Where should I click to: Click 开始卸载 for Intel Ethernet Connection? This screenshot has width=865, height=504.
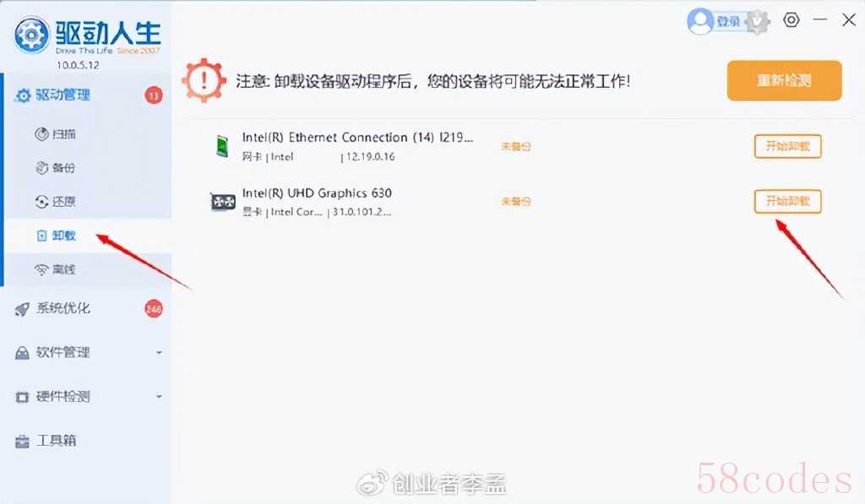point(788,146)
